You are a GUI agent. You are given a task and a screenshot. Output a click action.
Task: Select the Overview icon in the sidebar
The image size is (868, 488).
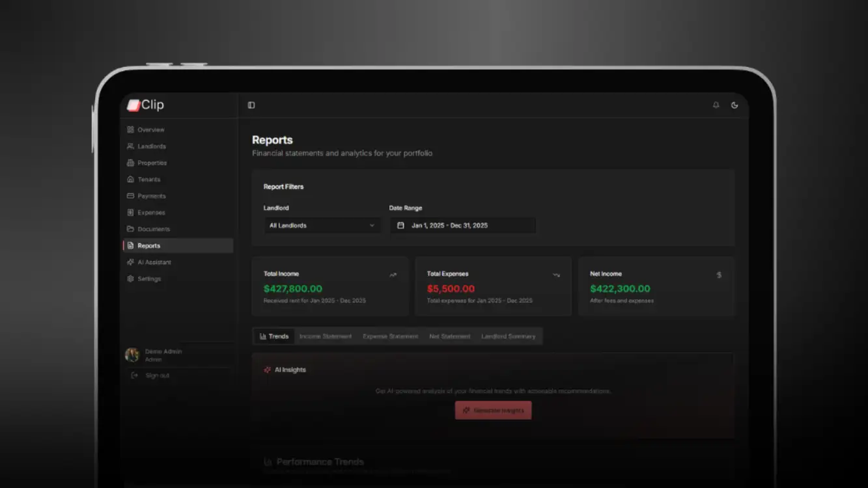coord(130,129)
